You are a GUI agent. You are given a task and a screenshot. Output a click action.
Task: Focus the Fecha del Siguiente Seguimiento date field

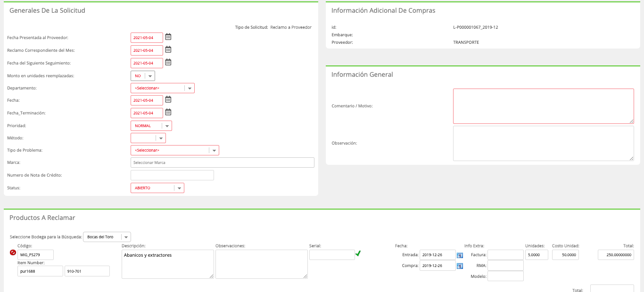pos(147,63)
